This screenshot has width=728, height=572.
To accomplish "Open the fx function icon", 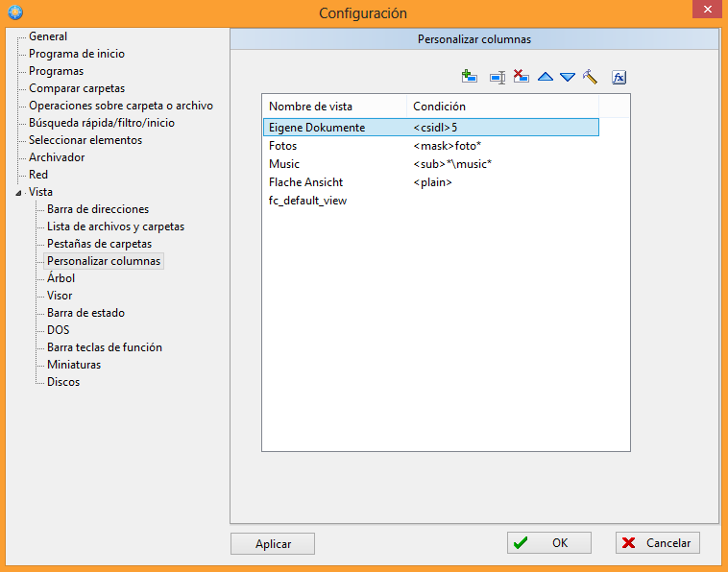I will pos(619,77).
